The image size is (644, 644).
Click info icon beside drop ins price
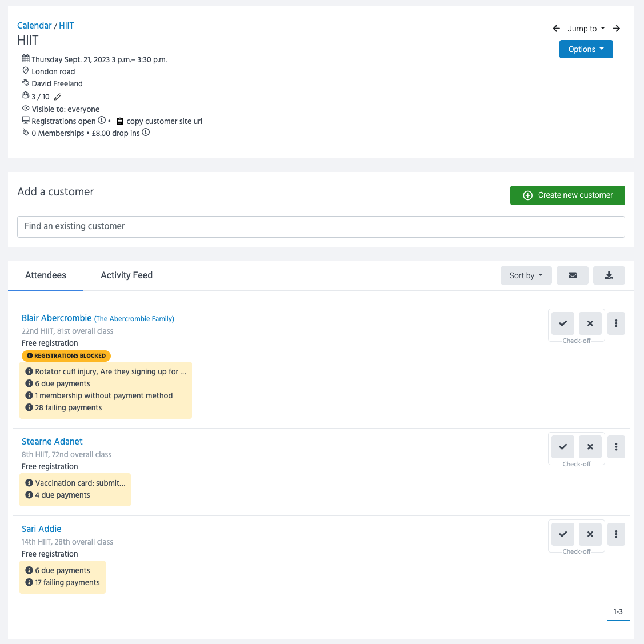pos(146,133)
